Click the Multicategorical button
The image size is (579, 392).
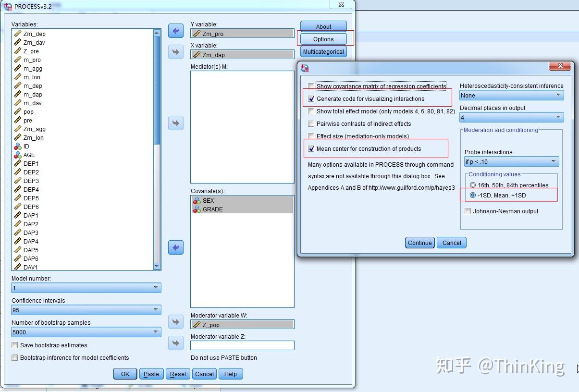tap(323, 51)
